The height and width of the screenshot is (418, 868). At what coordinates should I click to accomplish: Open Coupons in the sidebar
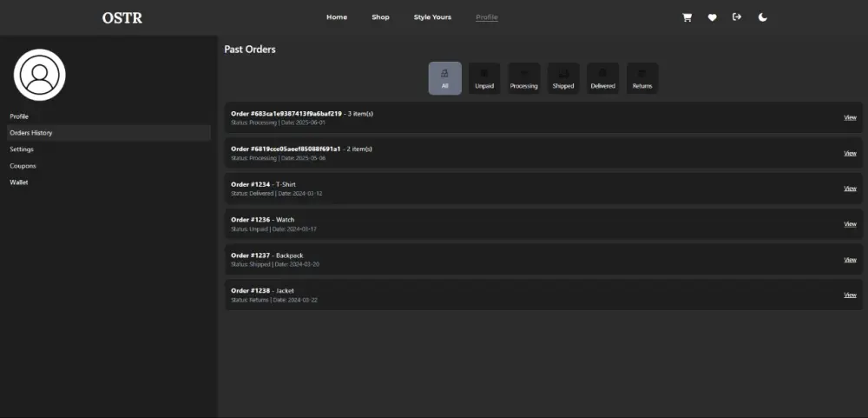click(108, 166)
